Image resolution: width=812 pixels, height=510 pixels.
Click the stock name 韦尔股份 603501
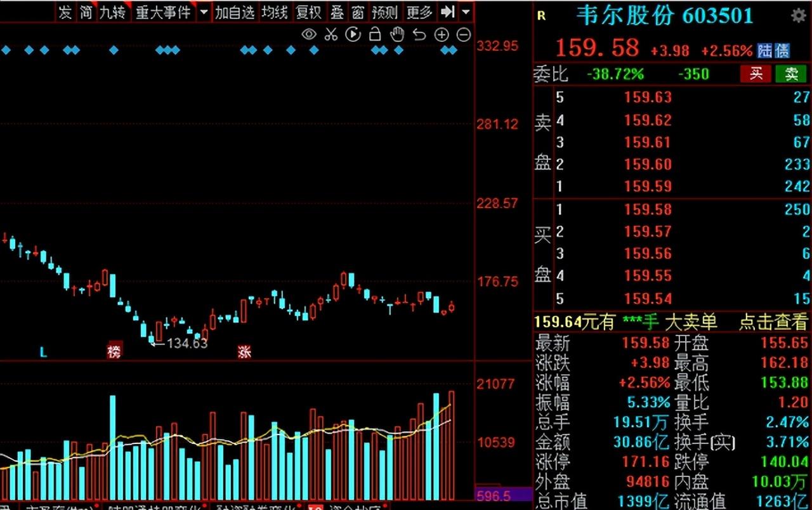(x=665, y=15)
